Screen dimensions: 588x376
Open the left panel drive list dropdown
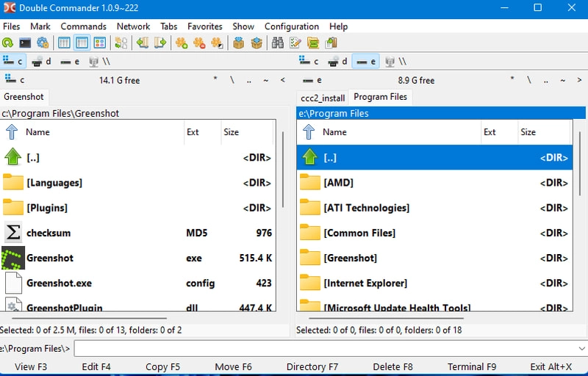(15, 80)
